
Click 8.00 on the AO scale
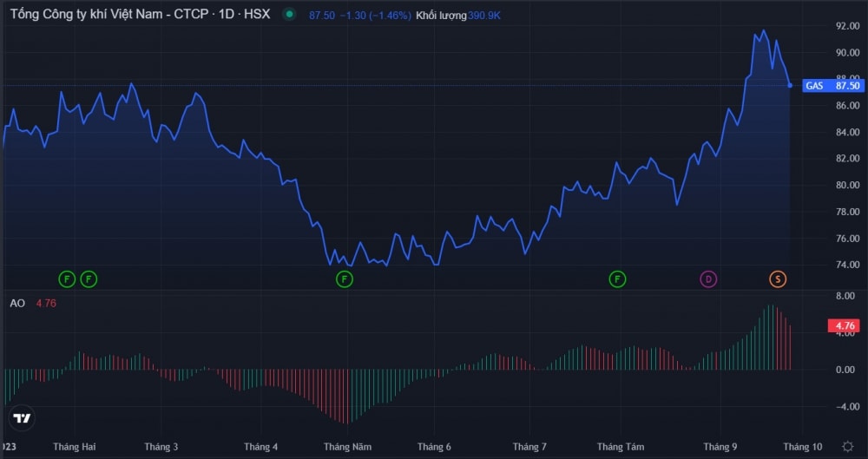[x=845, y=296]
